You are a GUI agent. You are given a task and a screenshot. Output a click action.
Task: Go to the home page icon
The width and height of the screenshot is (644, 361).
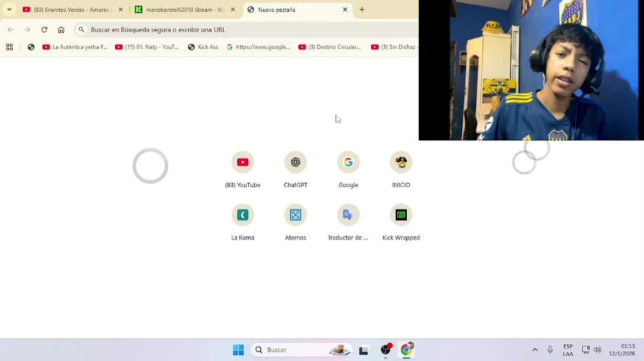(61, 30)
